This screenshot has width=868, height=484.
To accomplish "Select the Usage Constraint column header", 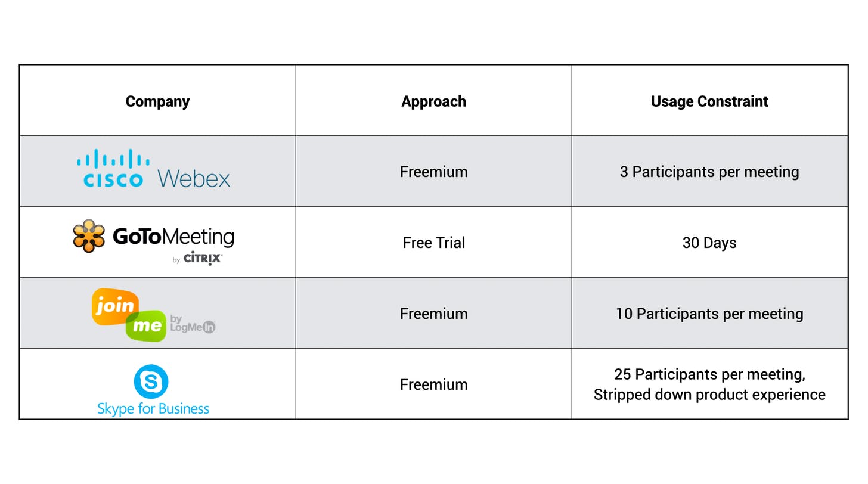I will [709, 101].
